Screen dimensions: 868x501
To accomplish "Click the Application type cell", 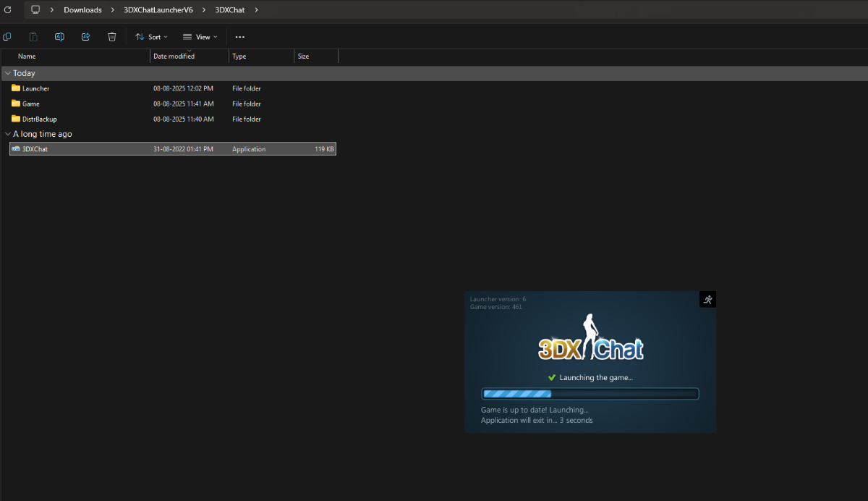I will point(249,149).
